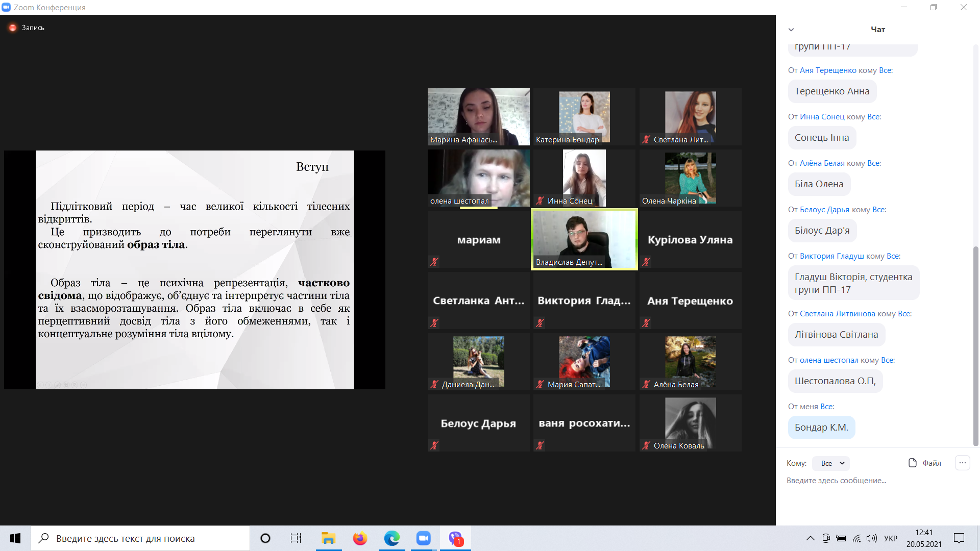Click the File attachment icon in chat

(913, 463)
